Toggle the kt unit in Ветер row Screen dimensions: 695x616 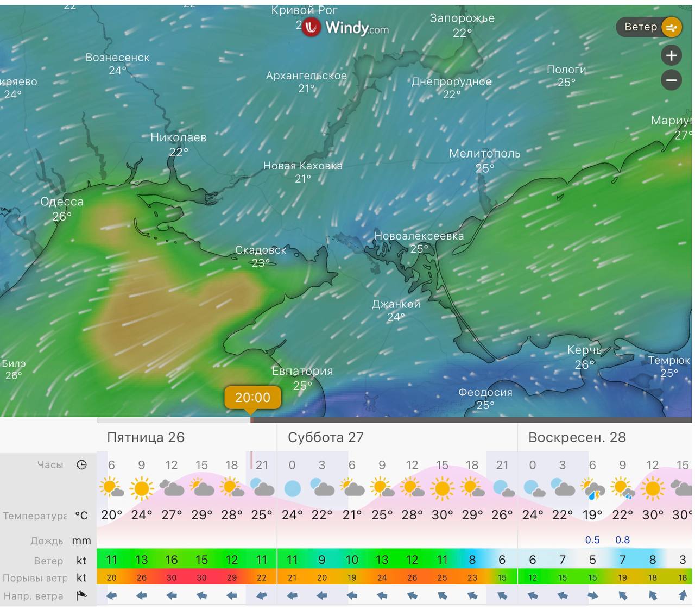tap(81, 561)
